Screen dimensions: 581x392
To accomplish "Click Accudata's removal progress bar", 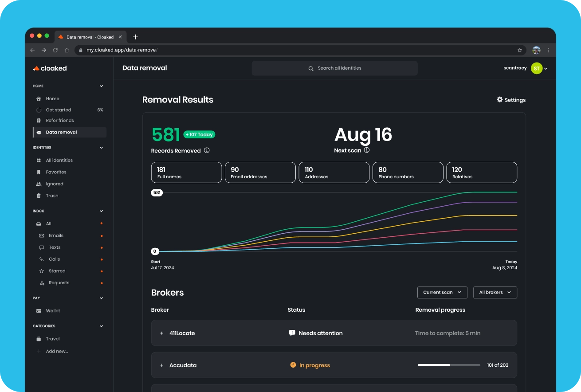I will [x=448, y=365].
